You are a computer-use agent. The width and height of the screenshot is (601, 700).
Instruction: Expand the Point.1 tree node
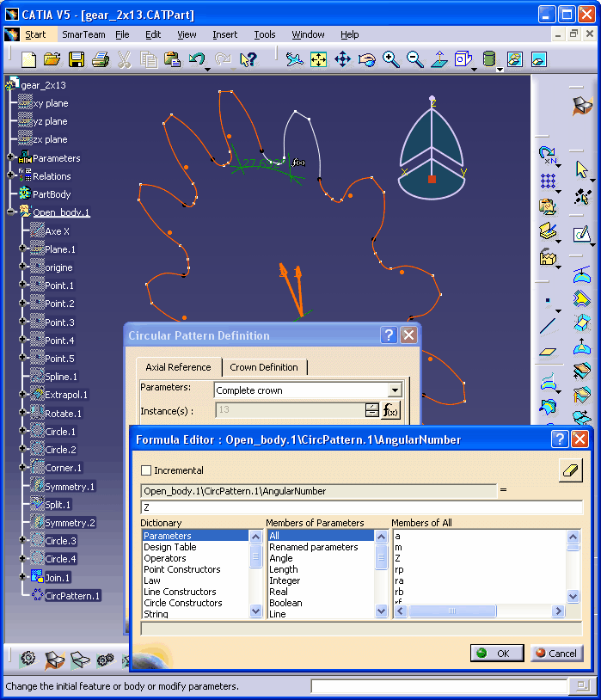click(x=22, y=284)
